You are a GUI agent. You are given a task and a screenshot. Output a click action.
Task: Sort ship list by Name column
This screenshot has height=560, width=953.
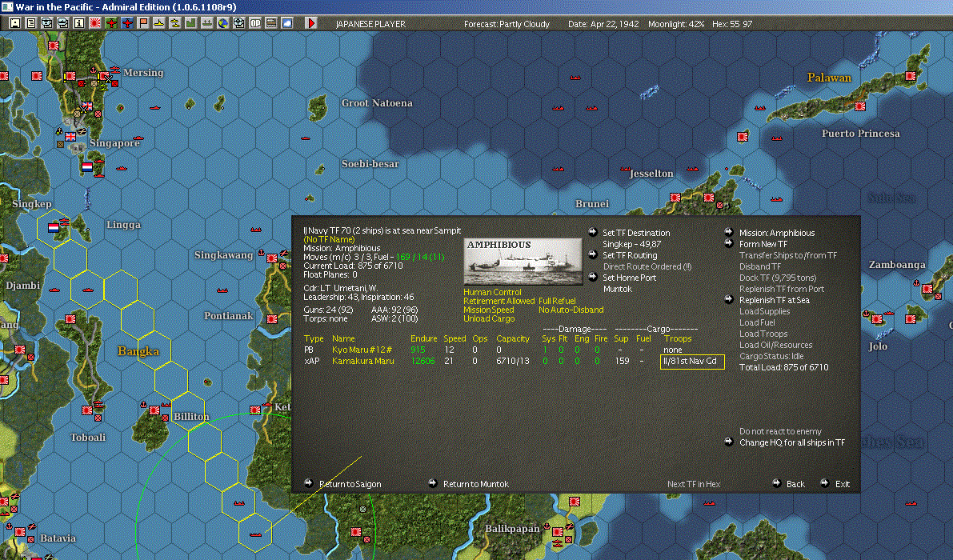(343, 338)
